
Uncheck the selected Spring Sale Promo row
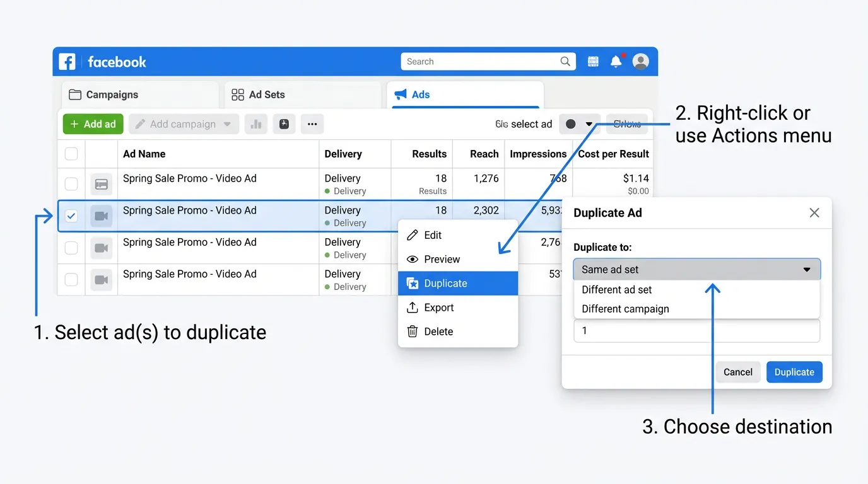(71, 215)
